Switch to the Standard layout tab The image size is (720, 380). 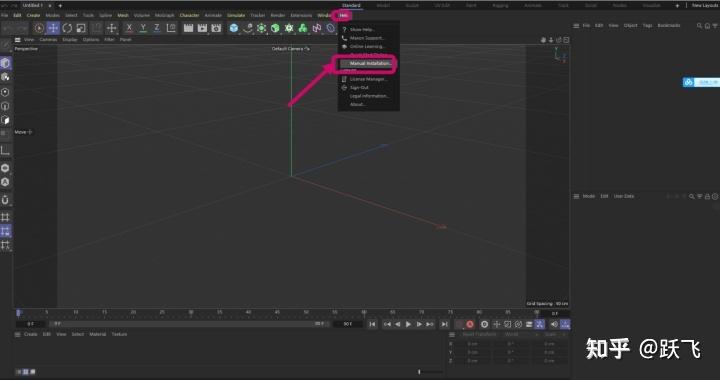point(351,6)
